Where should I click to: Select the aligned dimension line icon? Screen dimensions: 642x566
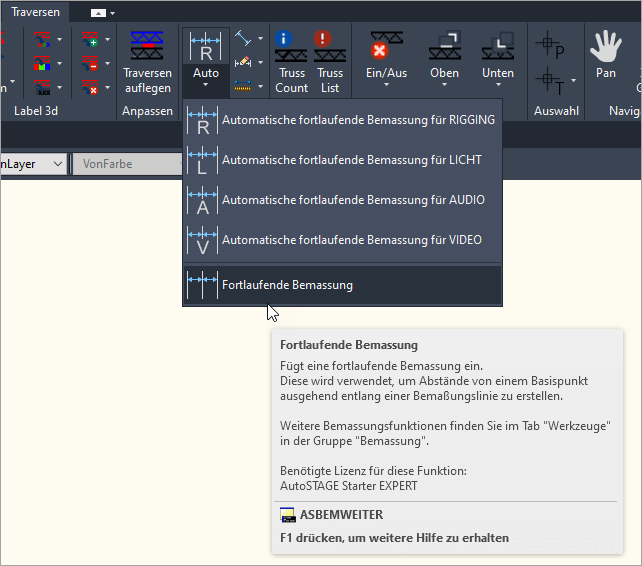(243, 38)
